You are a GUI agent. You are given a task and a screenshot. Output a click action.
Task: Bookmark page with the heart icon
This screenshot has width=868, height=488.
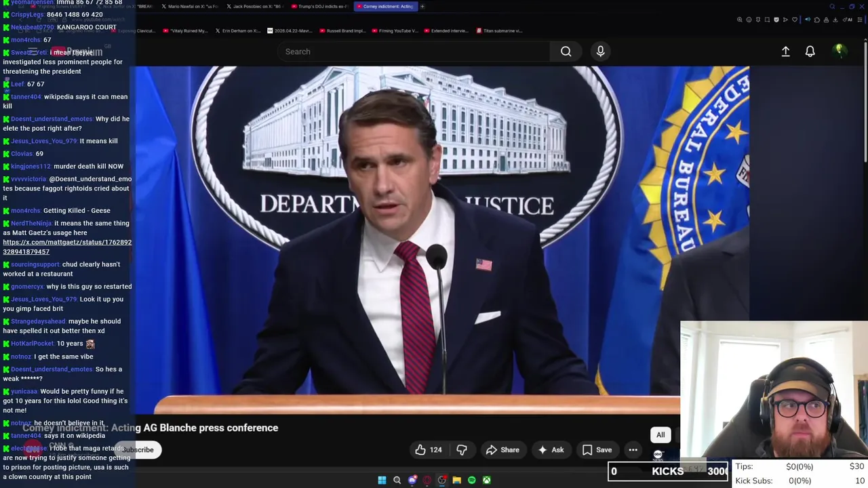click(795, 20)
